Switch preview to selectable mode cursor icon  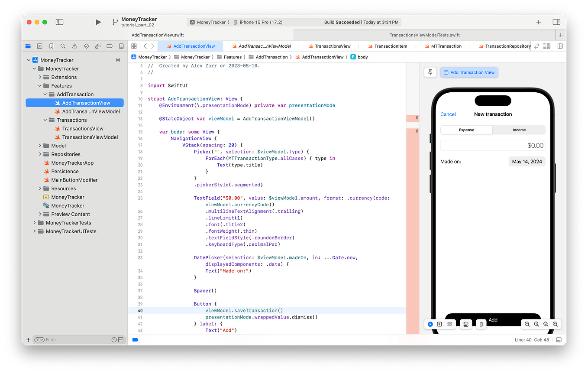440,324
